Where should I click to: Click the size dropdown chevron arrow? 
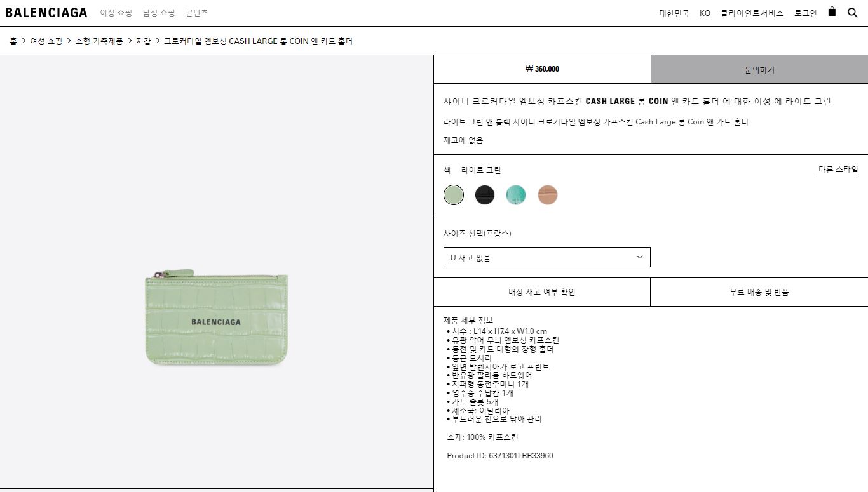click(x=640, y=257)
